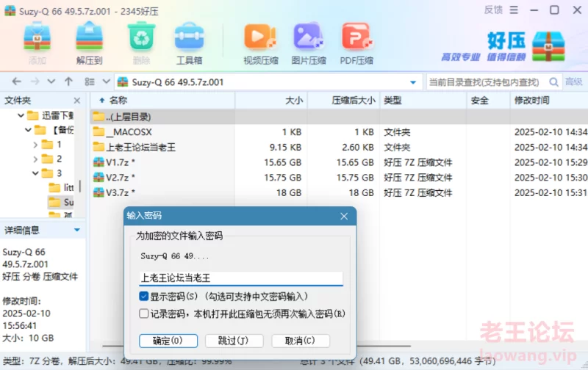The image size is (588, 370).
Task: Click the V3.7z archive file icon
Action: 98,192
